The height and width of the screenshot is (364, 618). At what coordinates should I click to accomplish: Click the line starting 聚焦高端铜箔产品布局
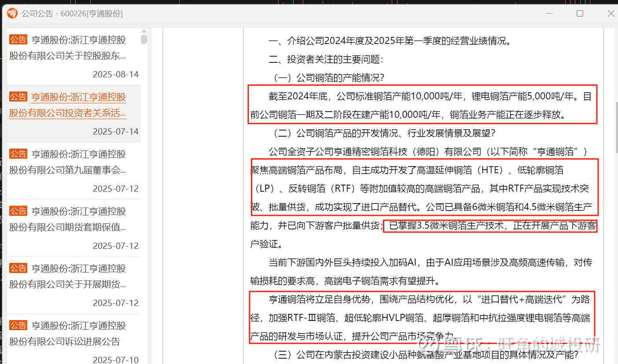click(x=407, y=170)
